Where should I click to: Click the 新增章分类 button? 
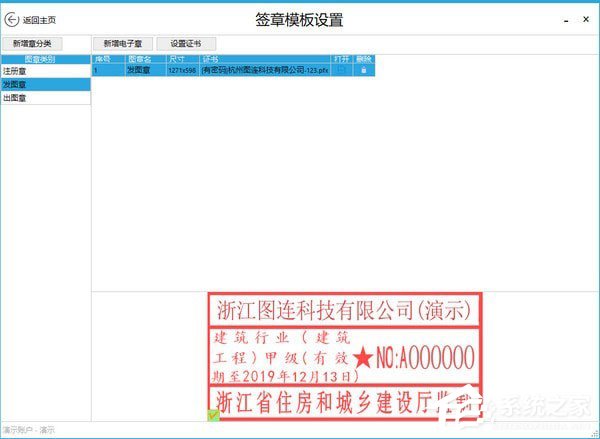[32, 44]
